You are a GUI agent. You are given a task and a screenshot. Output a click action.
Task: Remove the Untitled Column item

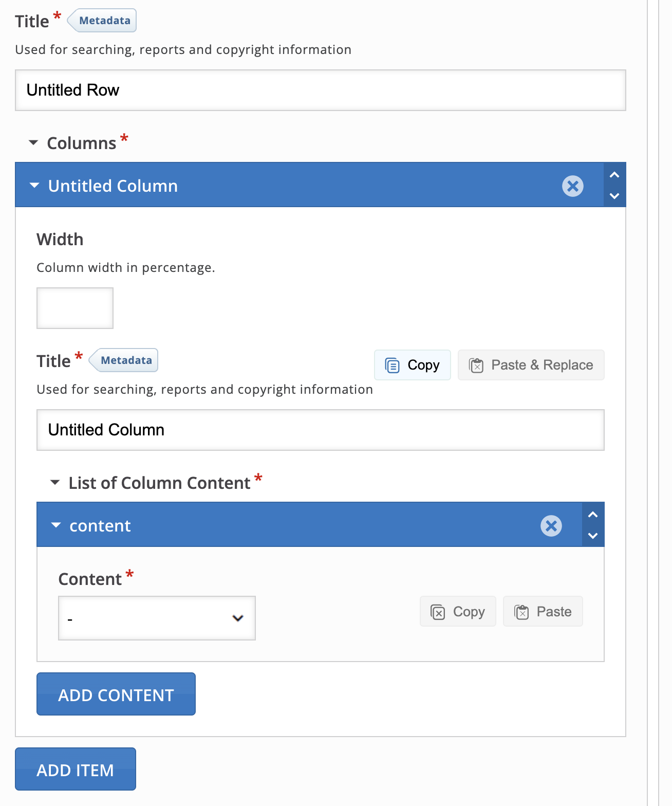click(573, 186)
